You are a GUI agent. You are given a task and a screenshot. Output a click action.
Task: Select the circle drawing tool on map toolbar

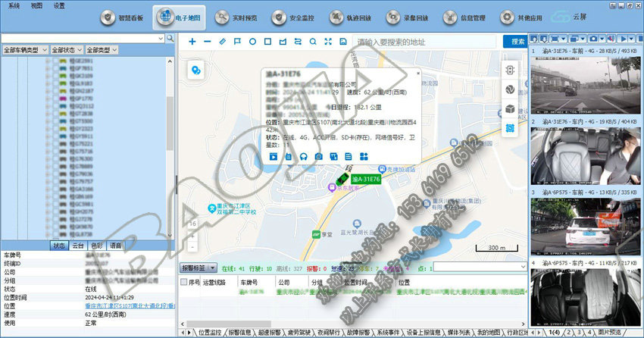tap(252, 41)
